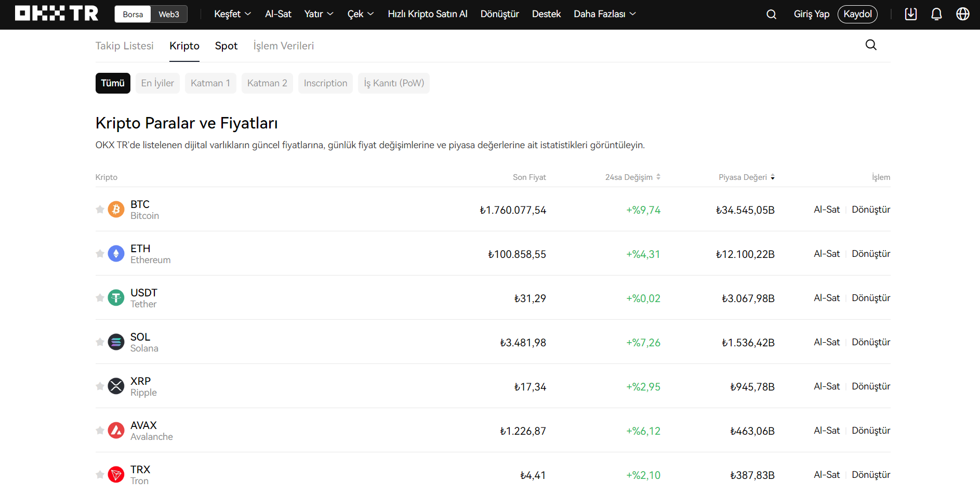This screenshot has height=494, width=980.
Task: Click the OKX TR logo
Action: pos(57,14)
